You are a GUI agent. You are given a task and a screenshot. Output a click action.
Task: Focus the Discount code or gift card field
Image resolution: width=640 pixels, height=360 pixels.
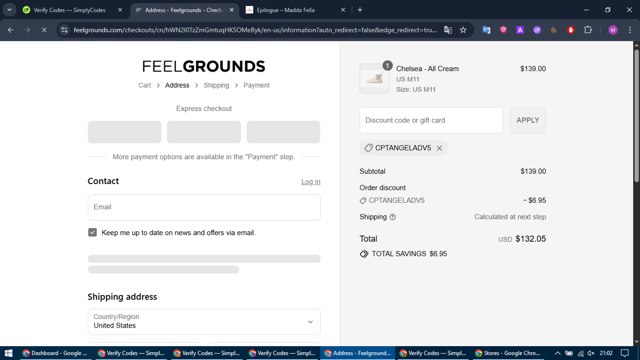(431, 120)
